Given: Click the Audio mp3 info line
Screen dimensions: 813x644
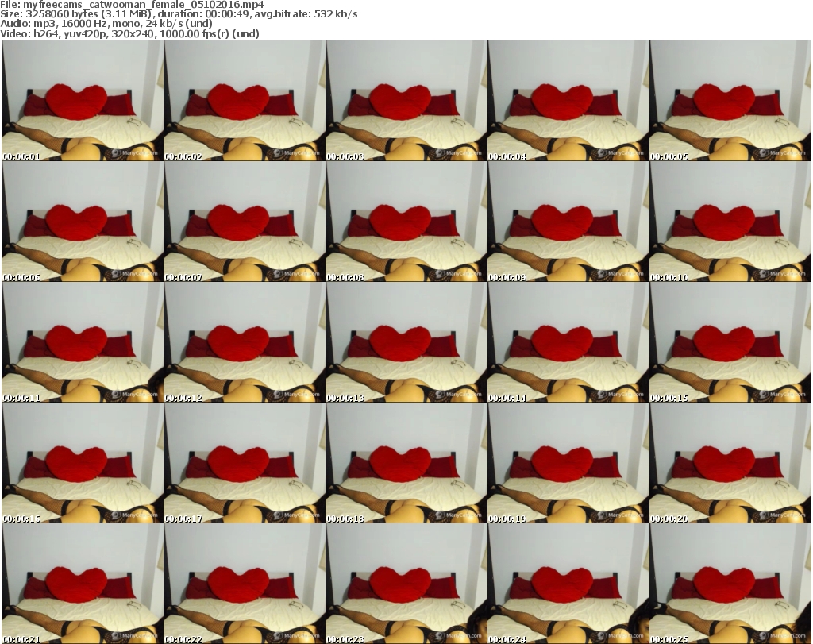Looking at the screenshot, I should pyautogui.click(x=106, y=24).
